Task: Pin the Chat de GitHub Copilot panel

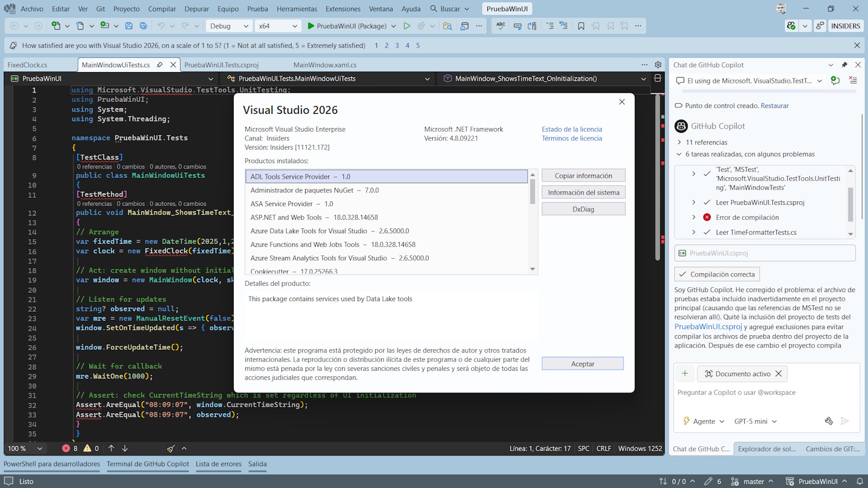Action: click(x=844, y=65)
